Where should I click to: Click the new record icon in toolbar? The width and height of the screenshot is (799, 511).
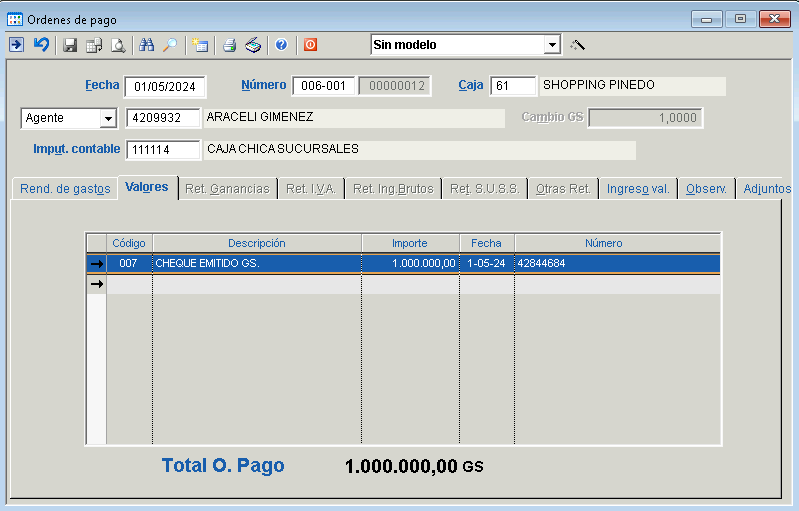pos(200,45)
